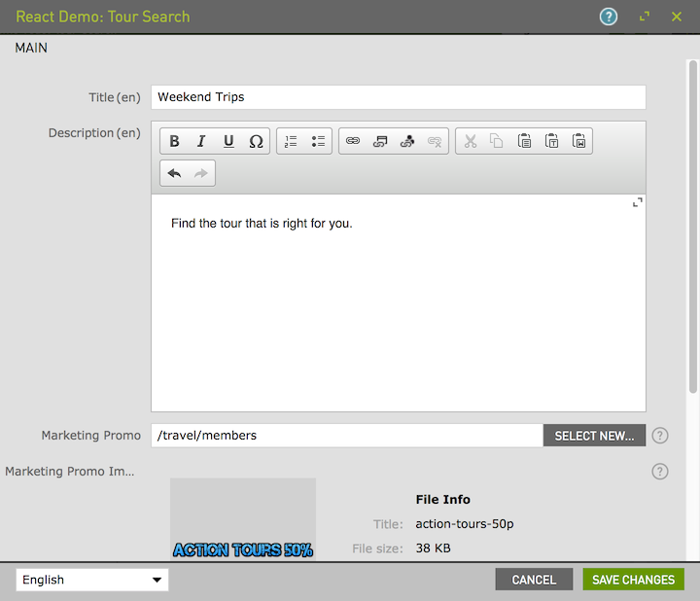
Task: Close the React Demo: Tour Search dialog
Action: (x=677, y=17)
